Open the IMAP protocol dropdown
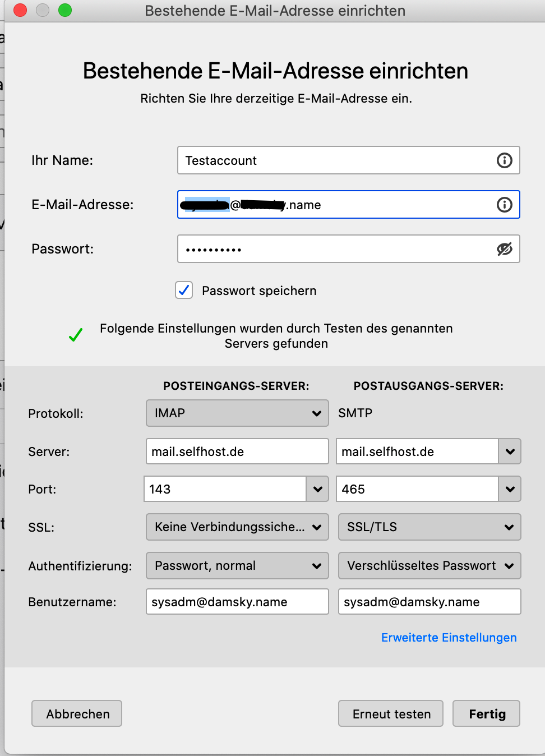The image size is (545, 756). (x=237, y=413)
